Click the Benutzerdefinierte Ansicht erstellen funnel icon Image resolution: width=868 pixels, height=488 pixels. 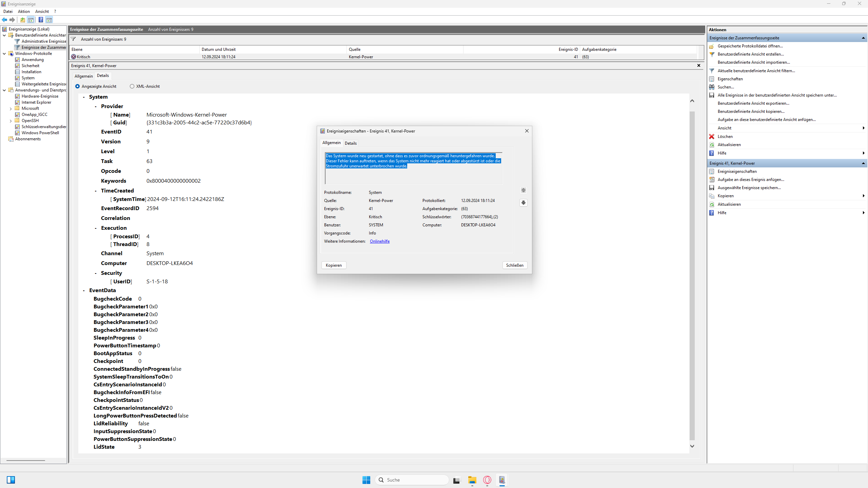pyautogui.click(x=712, y=54)
